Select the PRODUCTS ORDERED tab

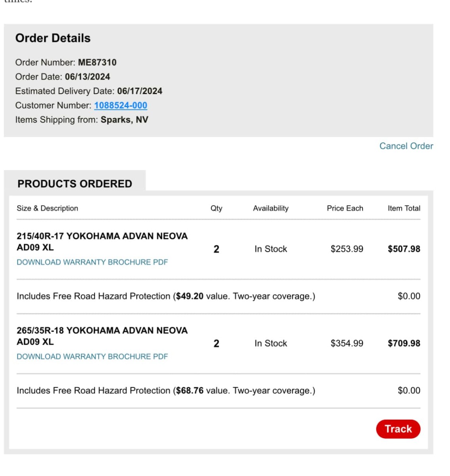[75, 184]
